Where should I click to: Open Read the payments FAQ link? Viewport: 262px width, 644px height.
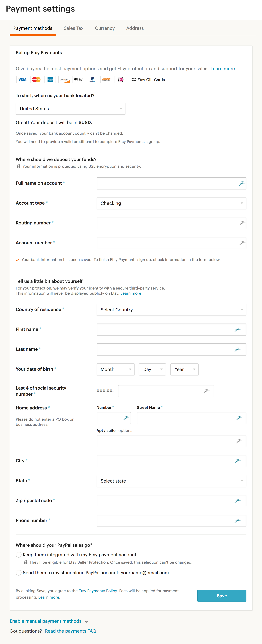(71, 631)
